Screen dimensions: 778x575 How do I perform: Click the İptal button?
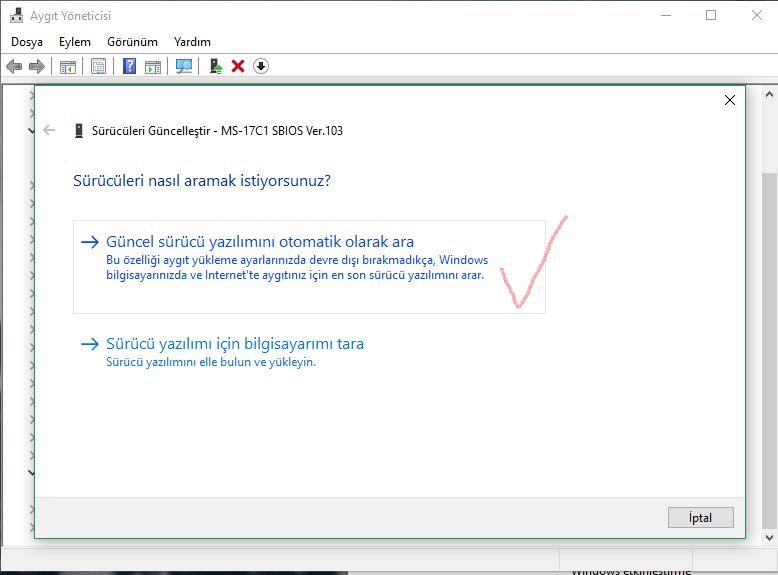[701, 517]
